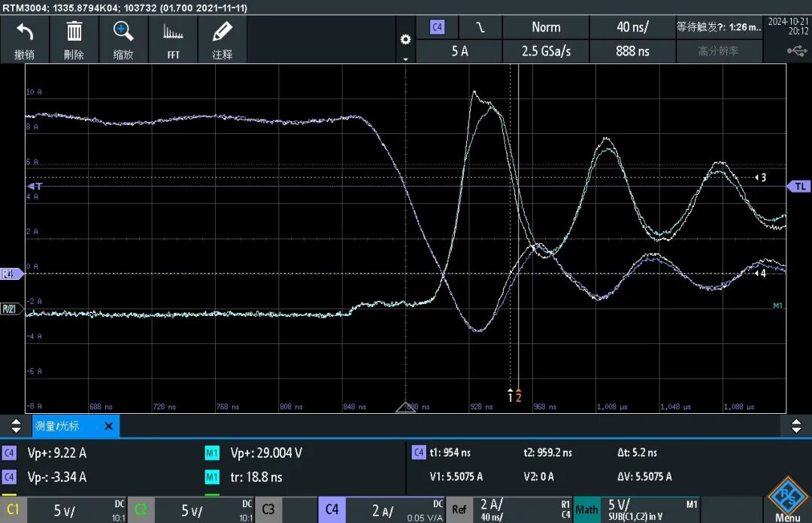Select cursor readout t2: 959.2 ns
812x523 pixels.
pos(548,452)
